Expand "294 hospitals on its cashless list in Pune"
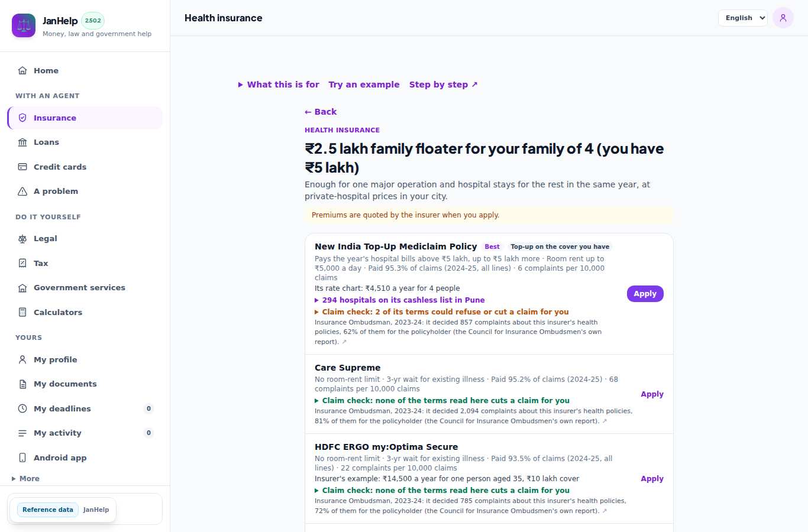The height and width of the screenshot is (532, 808). pyautogui.click(x=400, y=300)
